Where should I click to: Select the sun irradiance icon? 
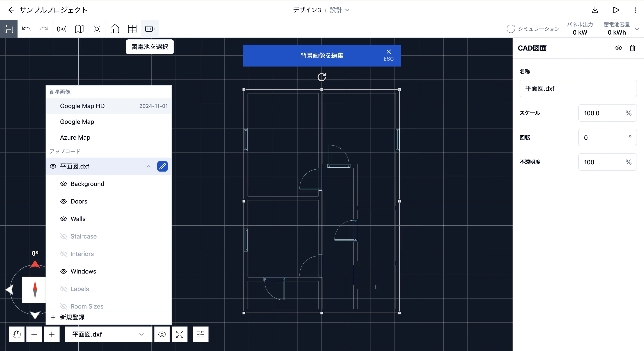(97, 29)
